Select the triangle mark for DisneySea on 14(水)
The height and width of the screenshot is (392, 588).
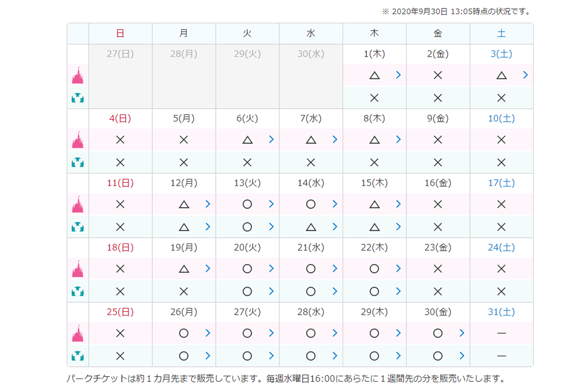(x=311, y=227)
